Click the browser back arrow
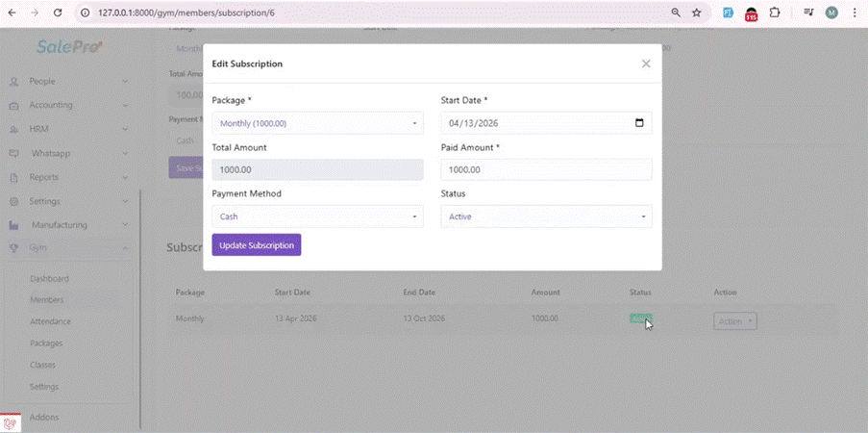 coord(12,13)
